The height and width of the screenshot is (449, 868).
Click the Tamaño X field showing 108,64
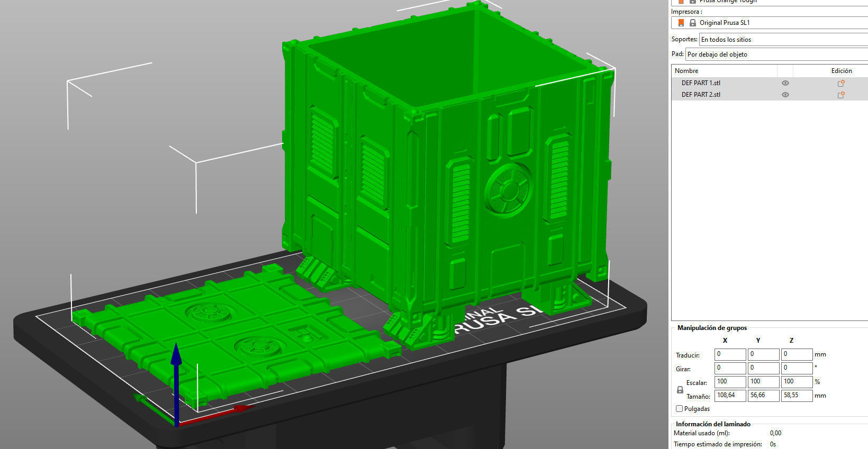pos(730,396)
